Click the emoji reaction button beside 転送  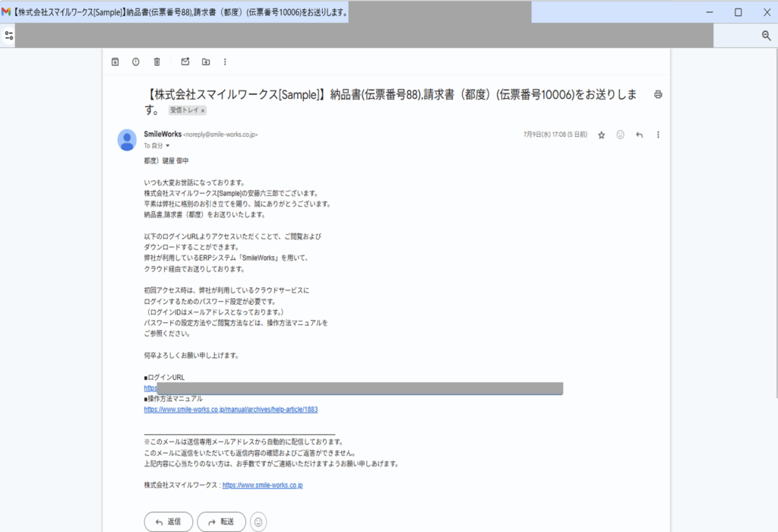click(x=258, y=522)
